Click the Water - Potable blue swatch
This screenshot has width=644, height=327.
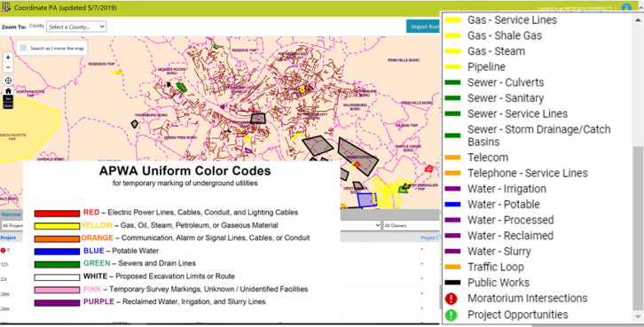(x=452, y=205)
